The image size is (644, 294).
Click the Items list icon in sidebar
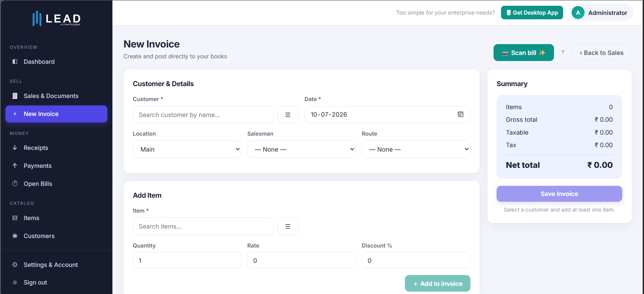pyautogui.click(x=15, y=218)
